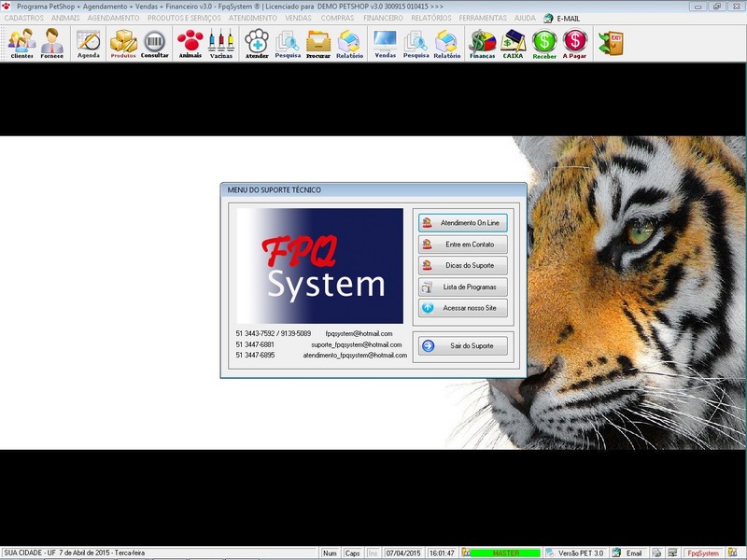Open the Finanças toolbar icon
The height and width of the screenshot is (560, 747).
coord(482,43)
